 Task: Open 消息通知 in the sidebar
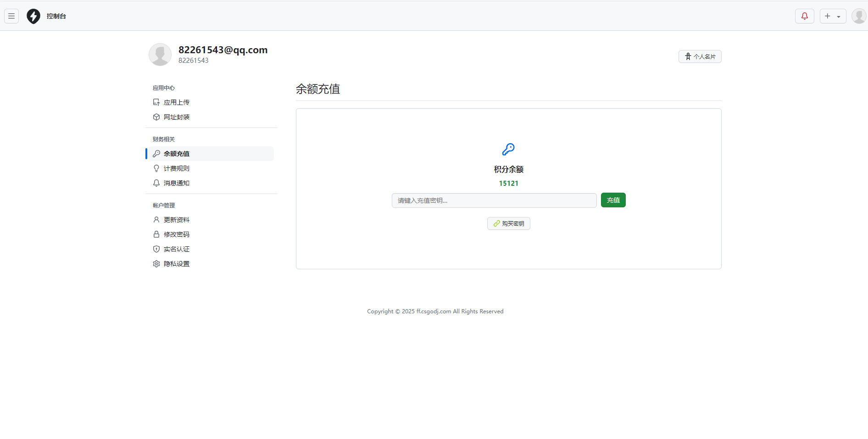click(177, 183)
